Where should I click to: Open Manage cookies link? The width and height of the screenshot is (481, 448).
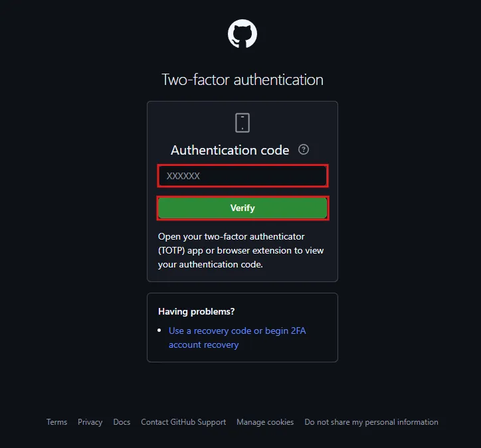(265, 422)
